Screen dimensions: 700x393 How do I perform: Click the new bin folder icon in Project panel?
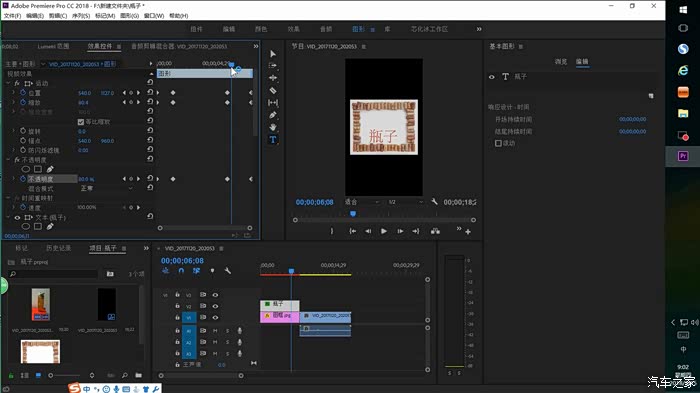click(x=138, y=375)
